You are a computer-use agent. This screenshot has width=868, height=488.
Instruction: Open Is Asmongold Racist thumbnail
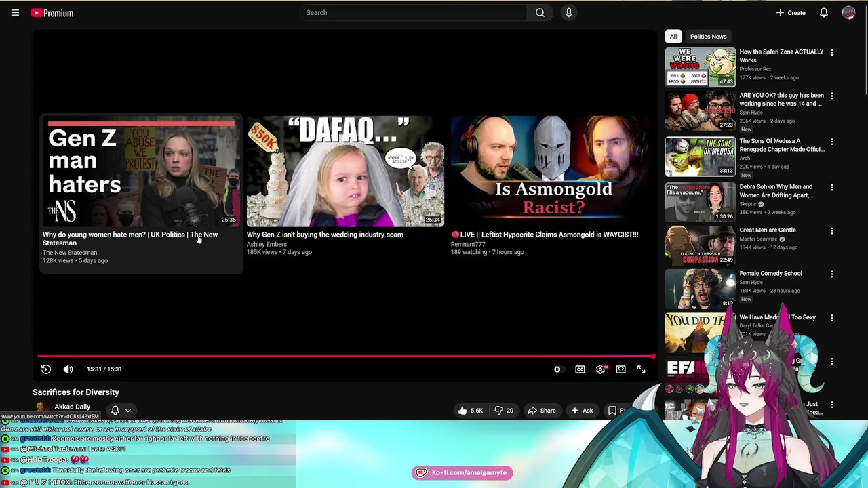549,171
